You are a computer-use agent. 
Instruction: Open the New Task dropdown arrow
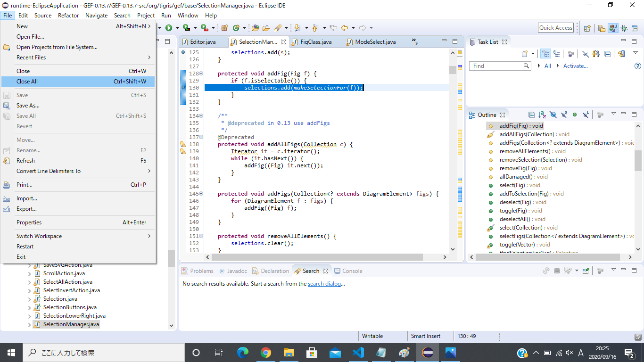533,54
